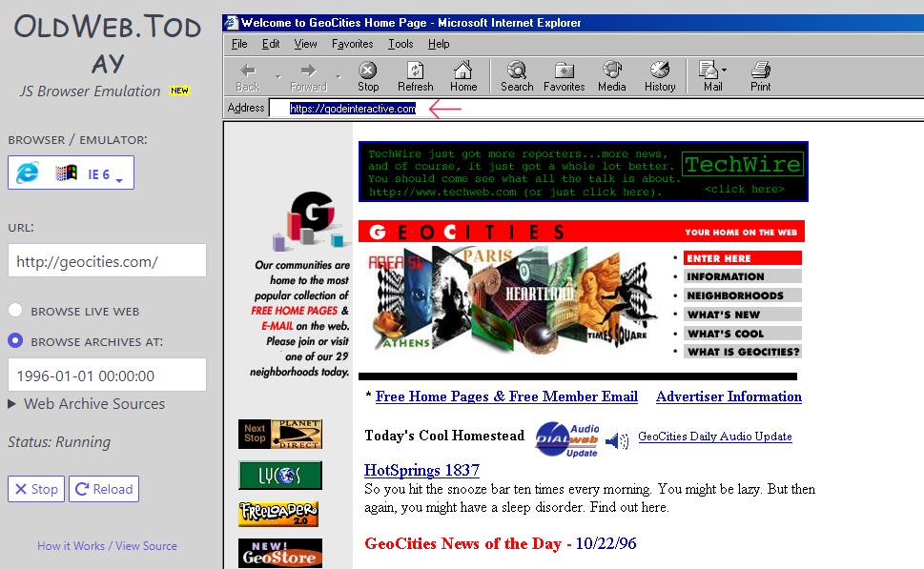Open the Favorites menu
Image resolution: width=924 pixels, height=569 pixels.
353,44
